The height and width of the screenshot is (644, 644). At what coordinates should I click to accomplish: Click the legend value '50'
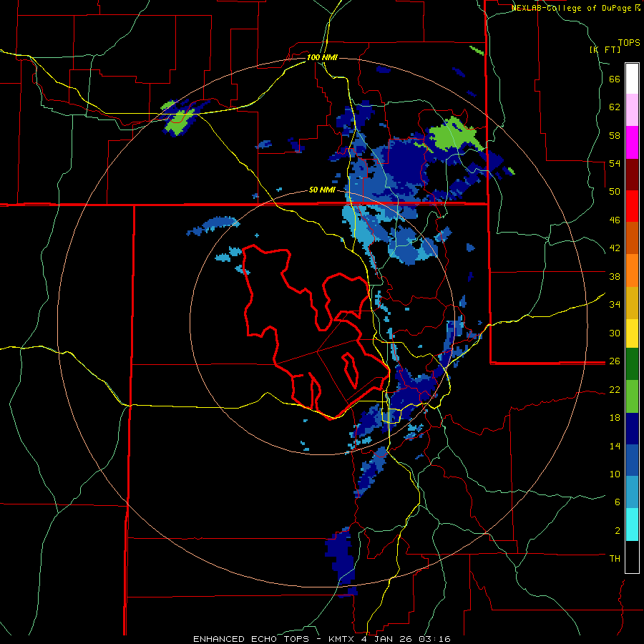(615, 192)
